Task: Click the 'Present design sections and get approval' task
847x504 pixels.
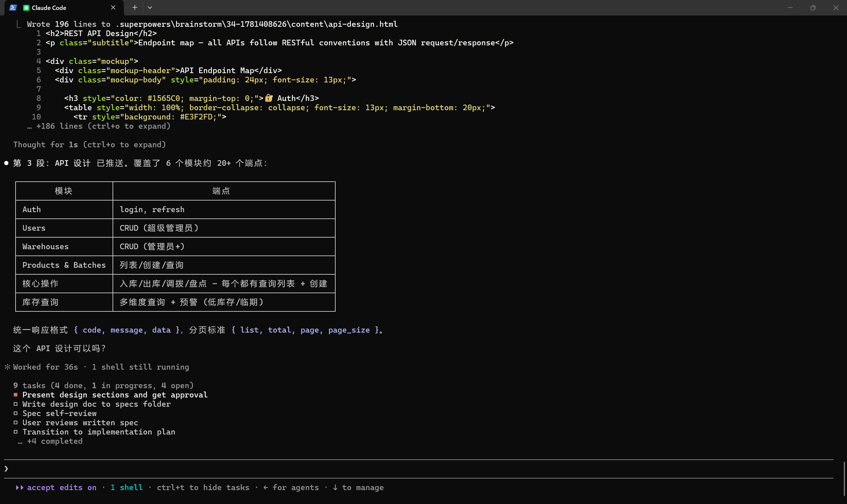Action: (115, 395)
